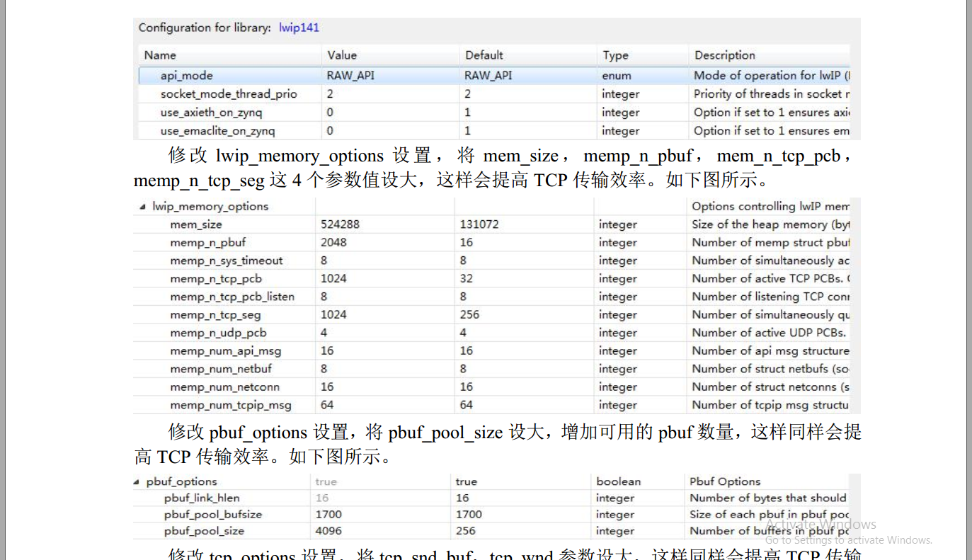Click 'Size of each pbuf in pbuf' description
Screen dimensions: 972x560
770,515
